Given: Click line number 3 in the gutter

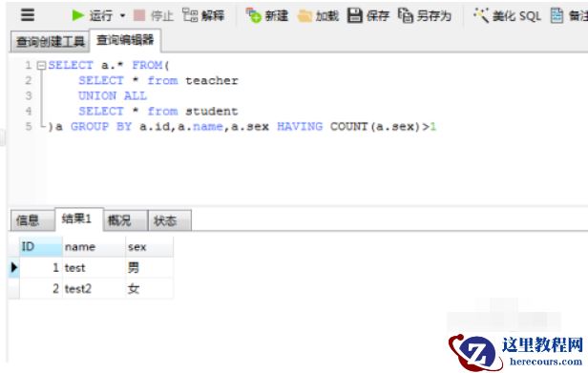Looking at the screenshot, I should [29, 96].
